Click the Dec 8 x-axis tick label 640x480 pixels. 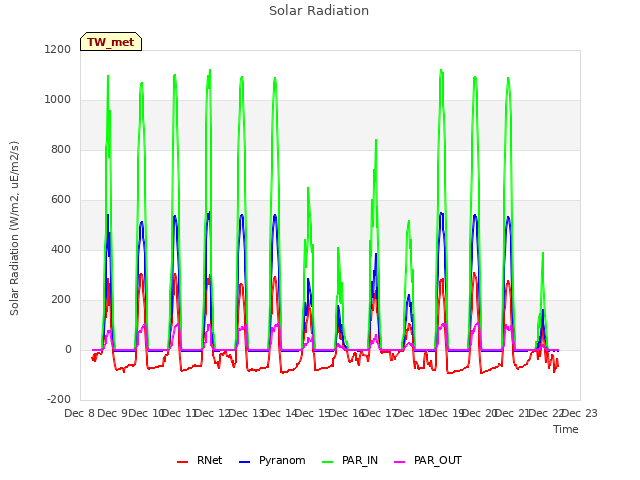pos(80,413)
